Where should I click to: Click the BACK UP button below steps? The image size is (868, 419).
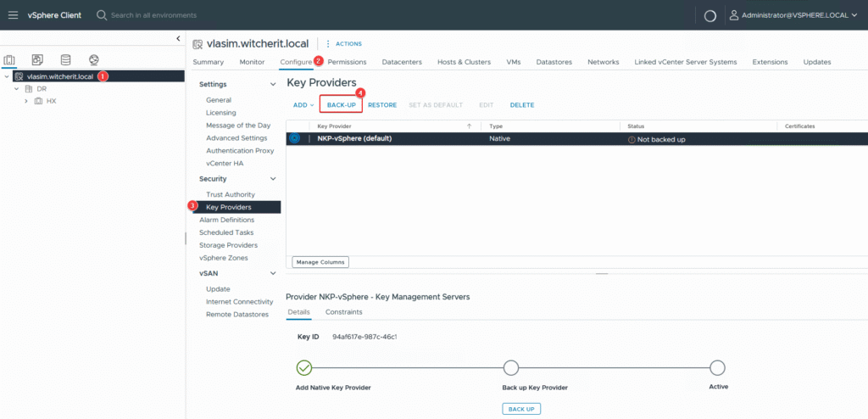tap(521, 409)
